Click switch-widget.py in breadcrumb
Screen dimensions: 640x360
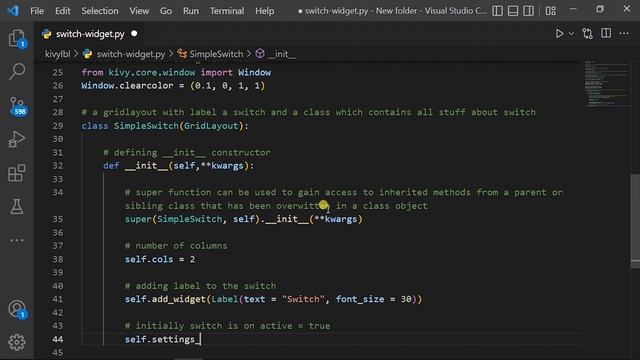(x=131, y=54)
